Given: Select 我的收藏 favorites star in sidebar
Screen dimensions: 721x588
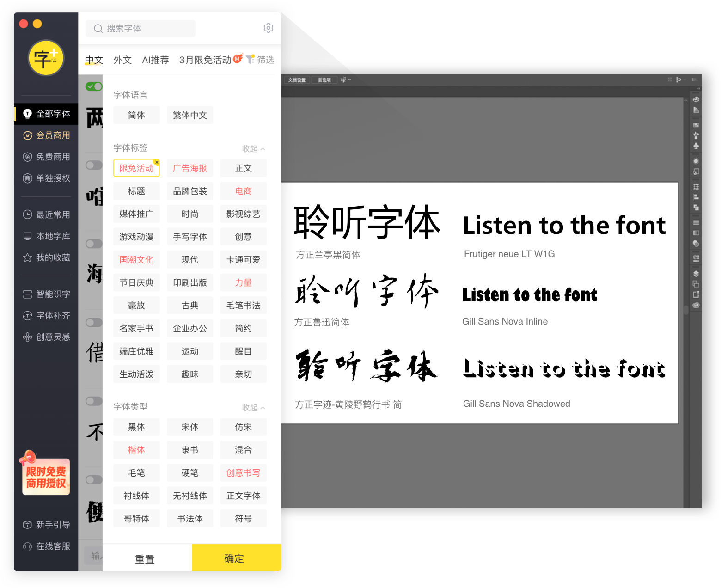Looking at the screenshot, I should coord(46,257).
